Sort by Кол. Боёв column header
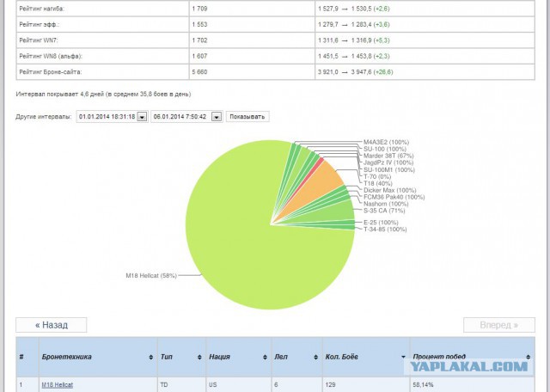Viewport: 550px width, 392px height. pos(365,357)
